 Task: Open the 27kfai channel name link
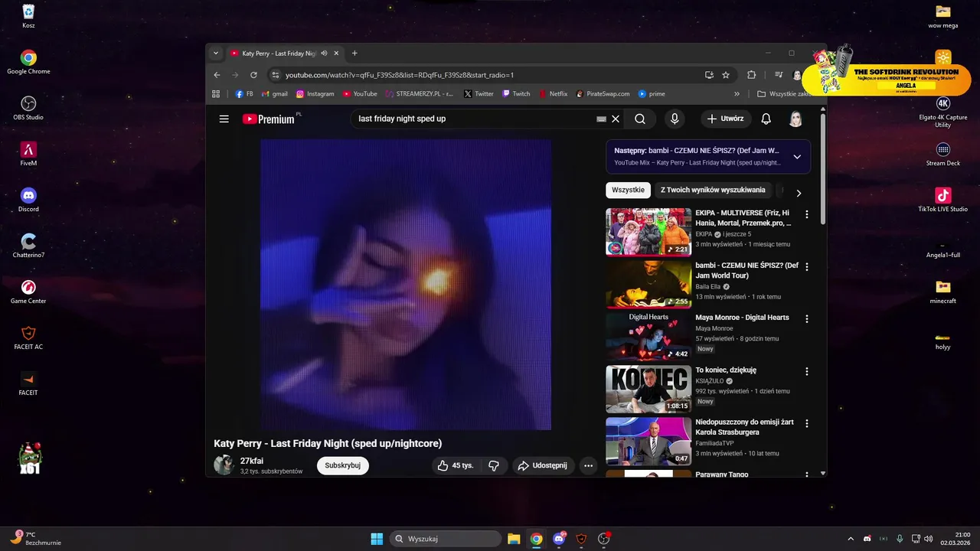point(252,461)
